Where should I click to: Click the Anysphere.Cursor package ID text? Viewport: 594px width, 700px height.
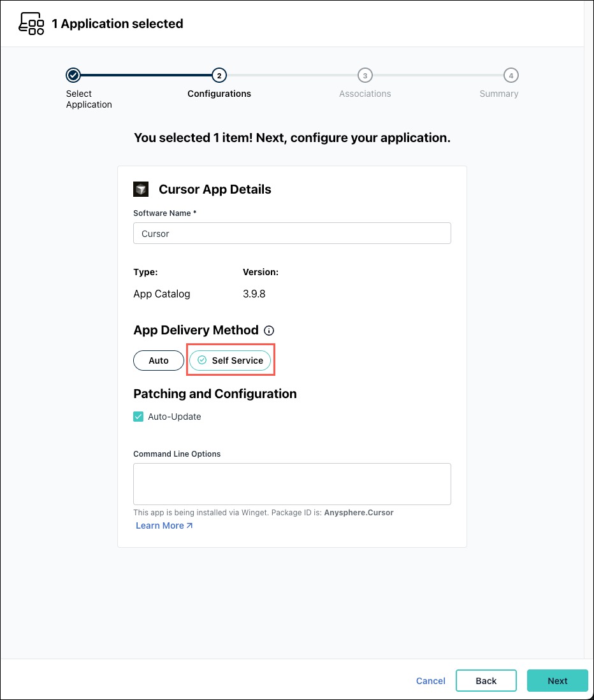pos(359,513)
